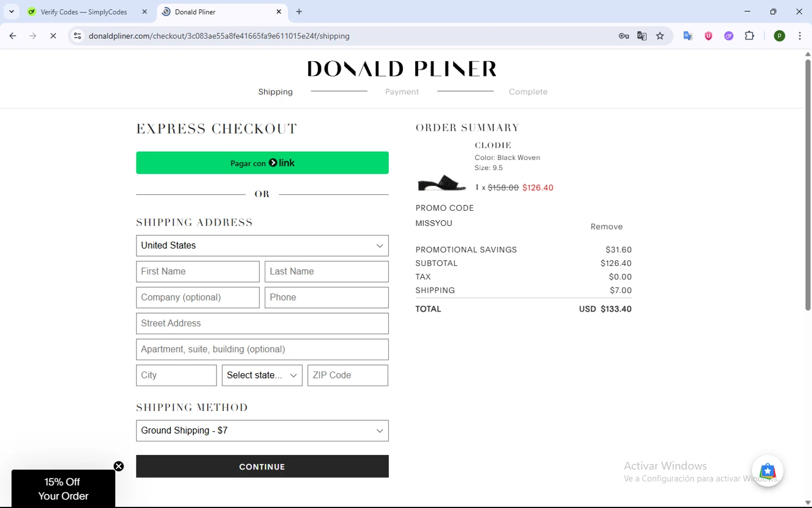The image size is (812, 508).
Task: Click the ZIP Code field
Action: (348, 375)
